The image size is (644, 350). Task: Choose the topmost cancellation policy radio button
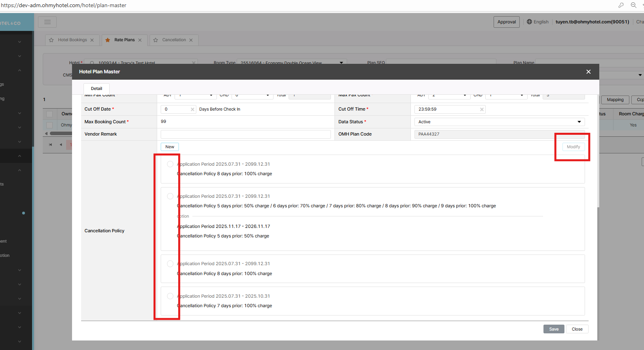[170, 164]
